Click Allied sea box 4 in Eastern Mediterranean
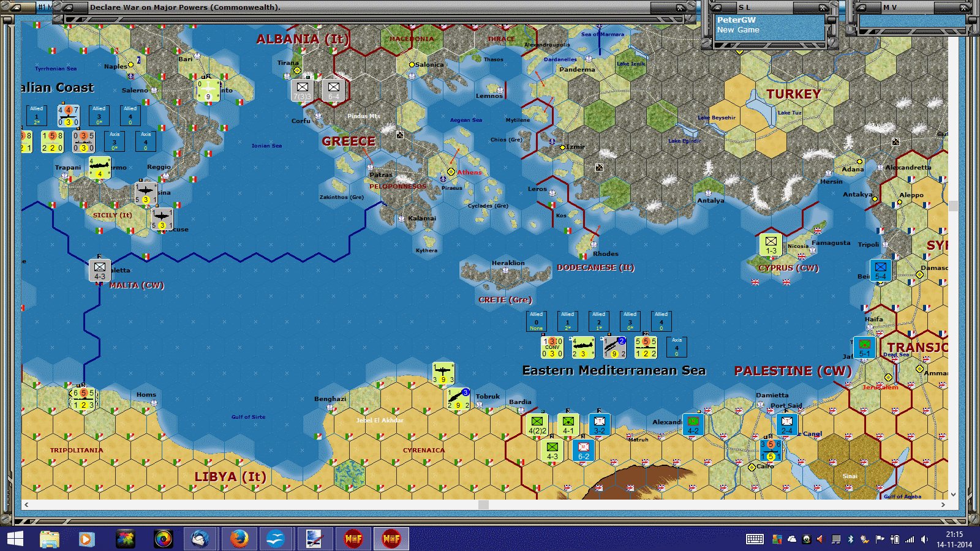The image size is (980, 551). point(661,321)
